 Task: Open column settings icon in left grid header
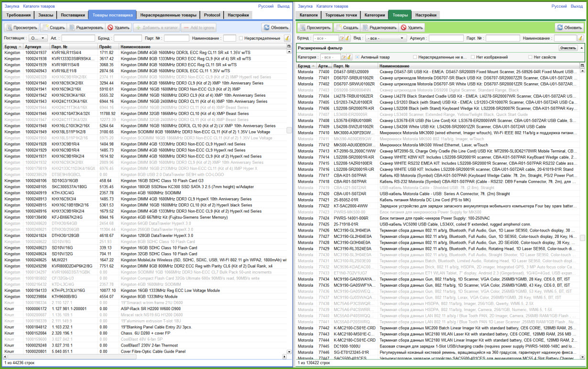[x=288, y=46]
